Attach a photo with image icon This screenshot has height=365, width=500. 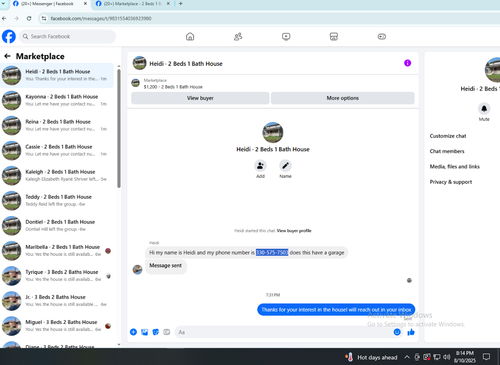(144, 332)
